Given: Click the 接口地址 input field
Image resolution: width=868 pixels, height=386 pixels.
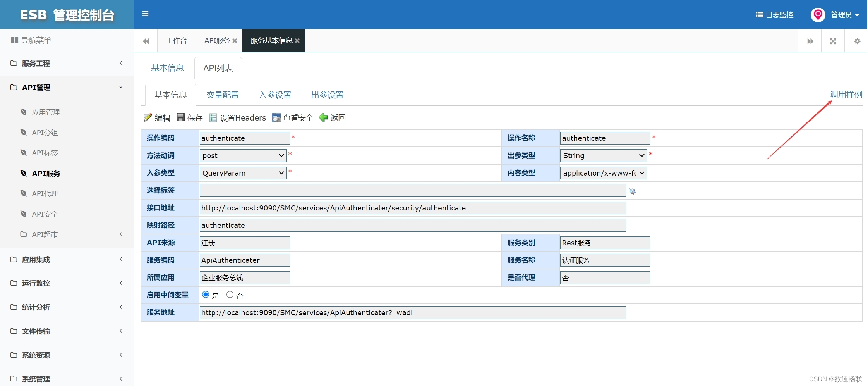Looking at the screenshot, I should pyautogui.click(x=413, y=208).
